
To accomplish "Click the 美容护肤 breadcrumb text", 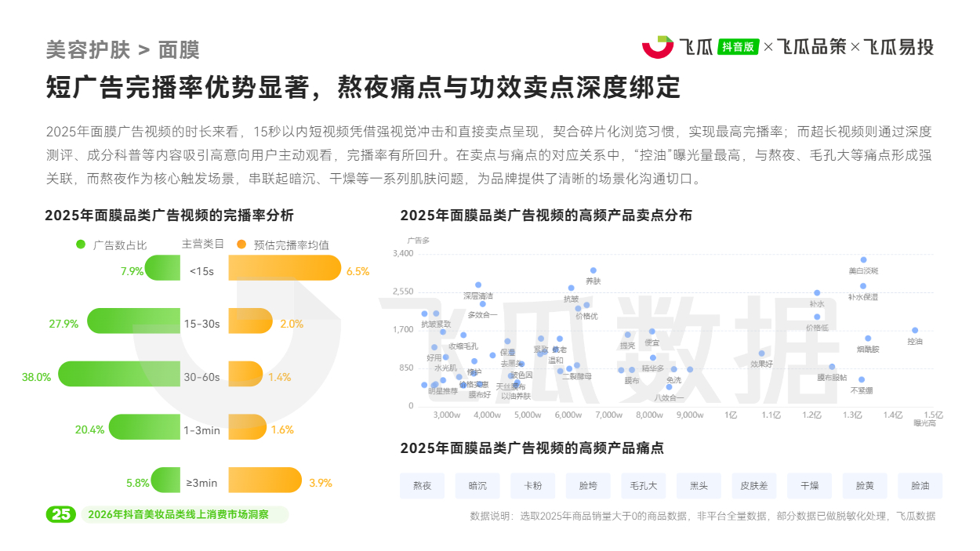I will (88, 50).
